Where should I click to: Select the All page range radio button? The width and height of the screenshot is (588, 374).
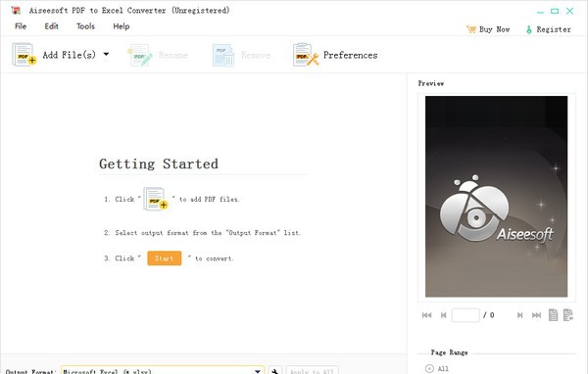point(430,369)
